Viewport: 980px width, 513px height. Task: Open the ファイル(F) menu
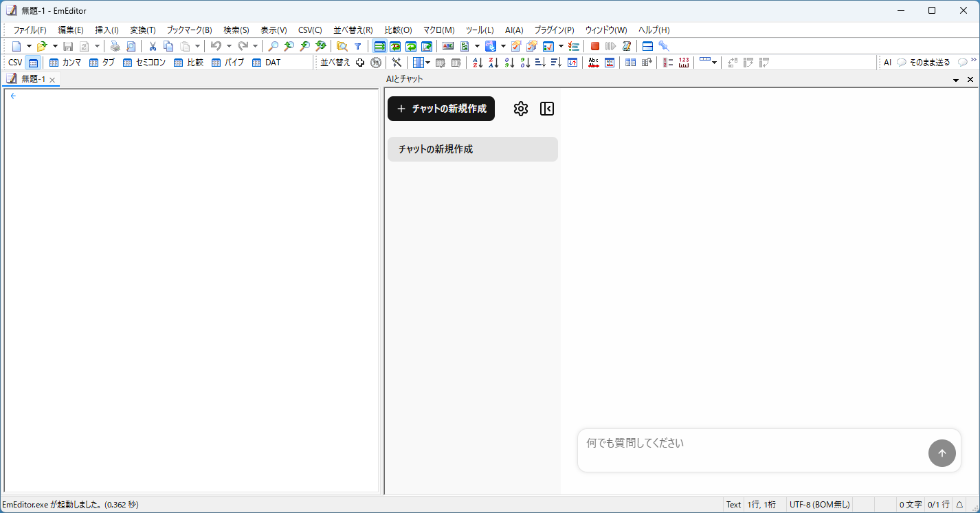(x=30, y=30)
